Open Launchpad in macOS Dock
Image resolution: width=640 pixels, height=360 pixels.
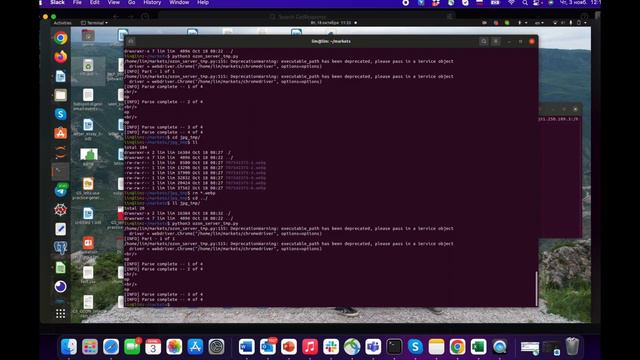90,347
